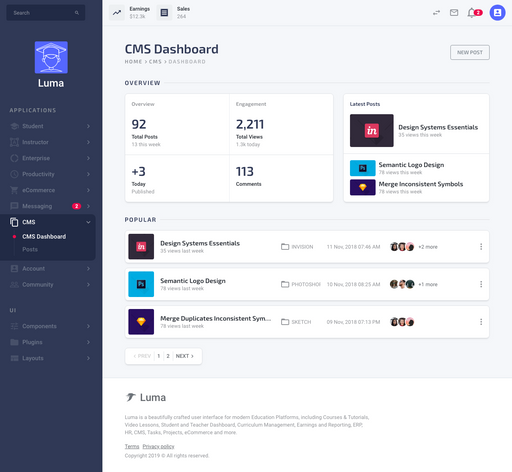Open more options for Merge Duplicates row
Screen dimensions: 512x472
coord(481,322)
